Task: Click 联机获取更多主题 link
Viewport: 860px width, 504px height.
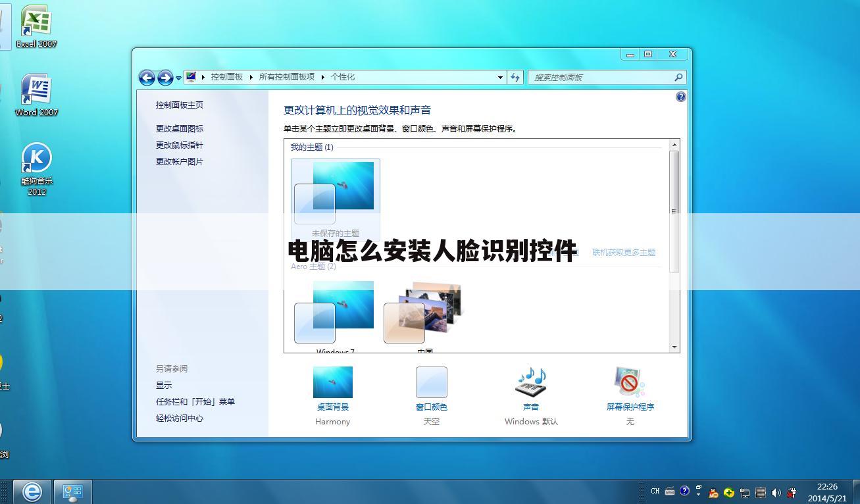Action: (624, 252)
